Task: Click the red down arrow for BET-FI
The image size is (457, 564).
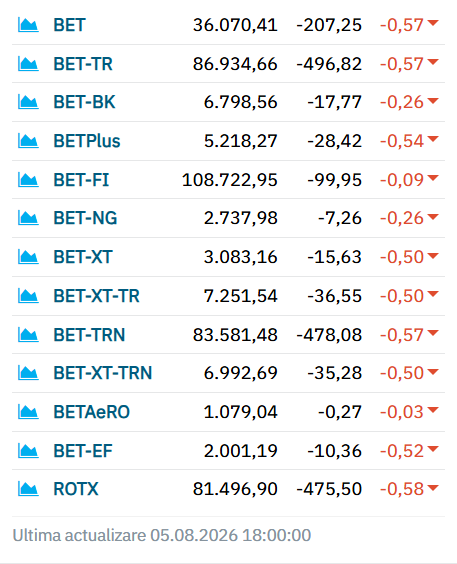Action: coord(433,178)
